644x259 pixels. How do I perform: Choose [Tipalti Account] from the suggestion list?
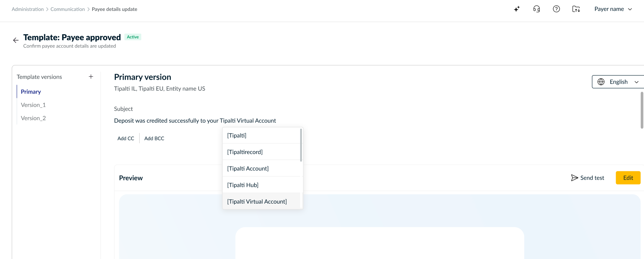[x=261, y=168]
